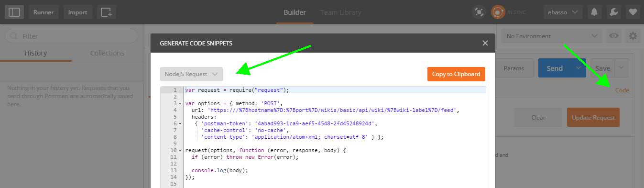Click the interceptor satellite icon
Screen dimensions: 644x188
click(479, 12)
